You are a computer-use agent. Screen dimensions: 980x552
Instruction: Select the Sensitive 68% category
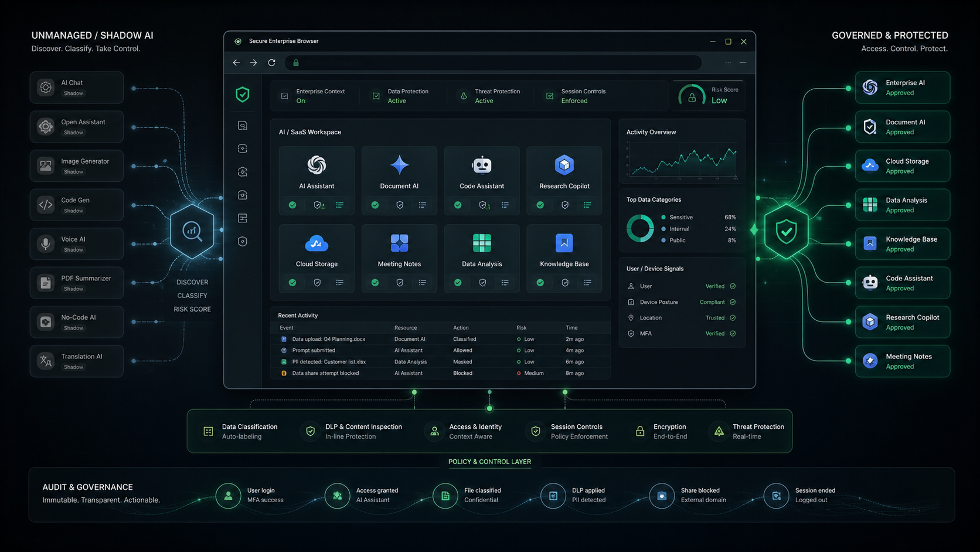[699, 217]
